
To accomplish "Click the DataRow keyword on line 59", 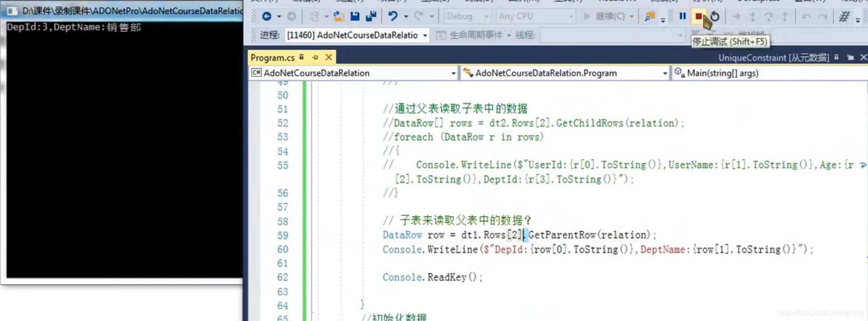I will (402, 235).
